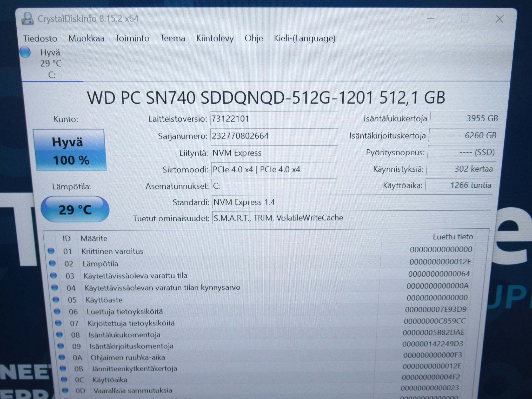Open the Tiedosto menu

tap(40, 38)
